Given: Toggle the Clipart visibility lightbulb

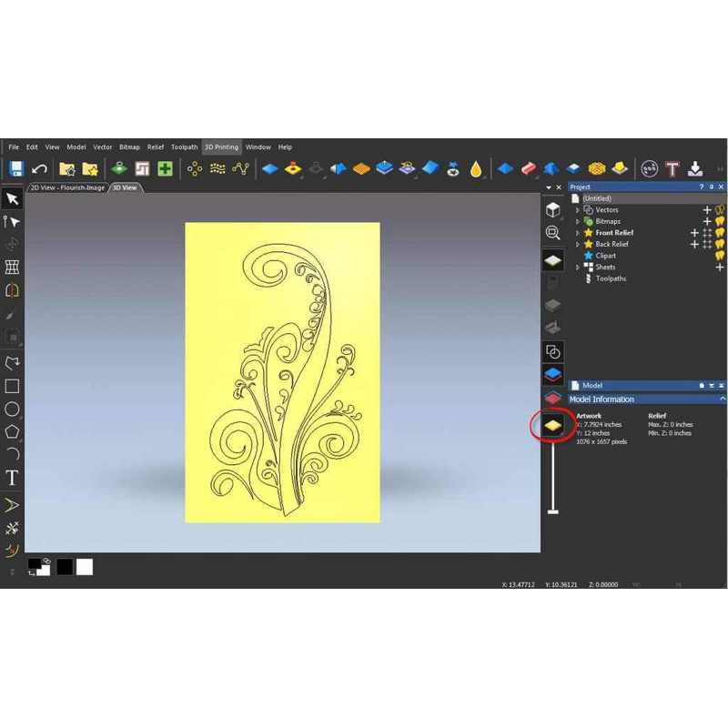Looking at the screenshot, I should 720,256.
